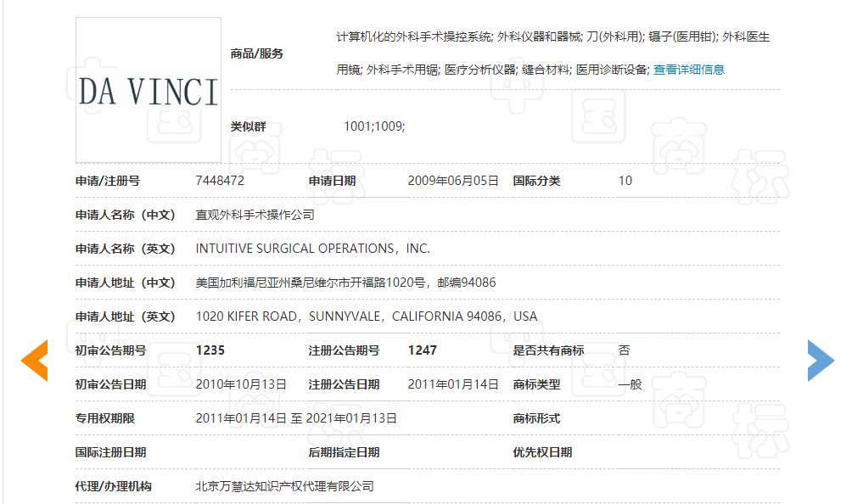Viewport: 852px width, 504px height.
Task: Click the 类似群 label
Action: [x=249, y=126]
